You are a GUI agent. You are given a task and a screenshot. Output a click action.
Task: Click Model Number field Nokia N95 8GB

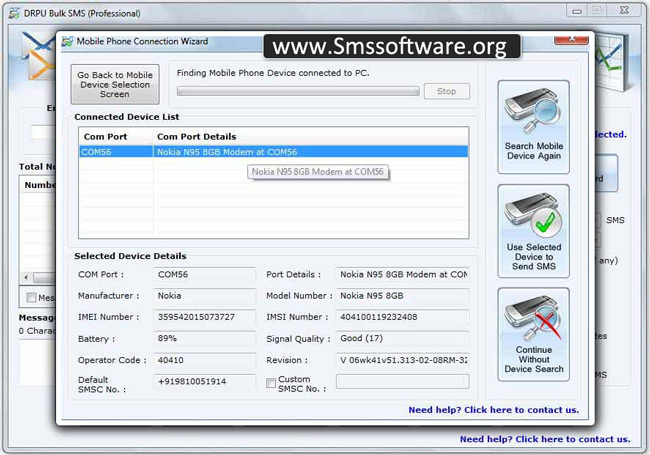point(402,295)
